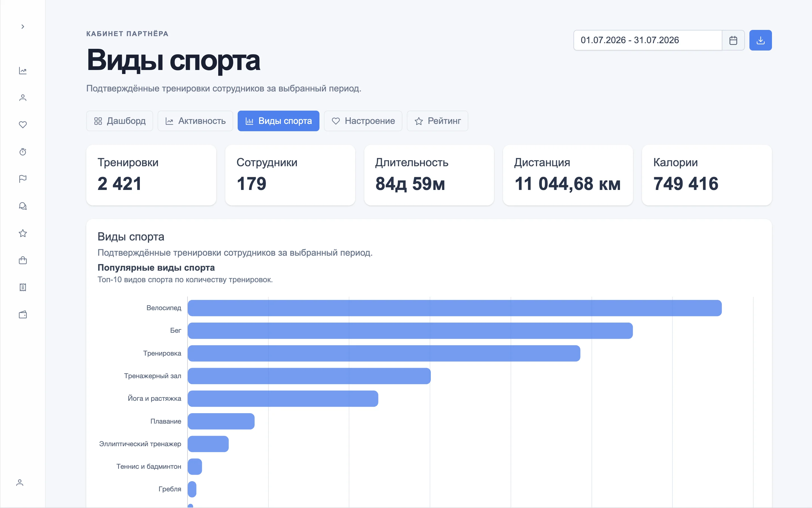
Task: Open the heart icon in sidebar
Action: point(23,125)
